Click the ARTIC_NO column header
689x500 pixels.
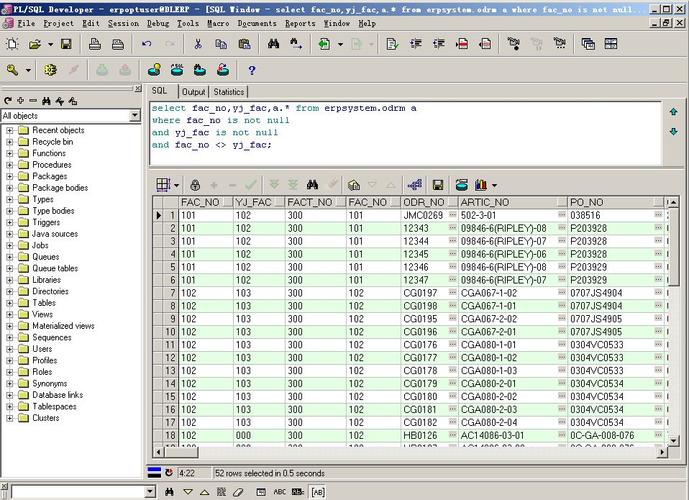[512, 202]
